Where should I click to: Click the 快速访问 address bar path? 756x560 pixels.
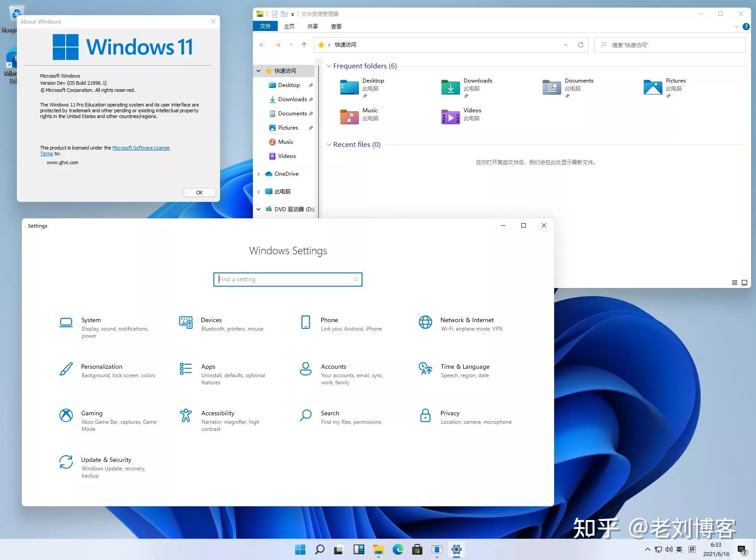pos(345,45)
